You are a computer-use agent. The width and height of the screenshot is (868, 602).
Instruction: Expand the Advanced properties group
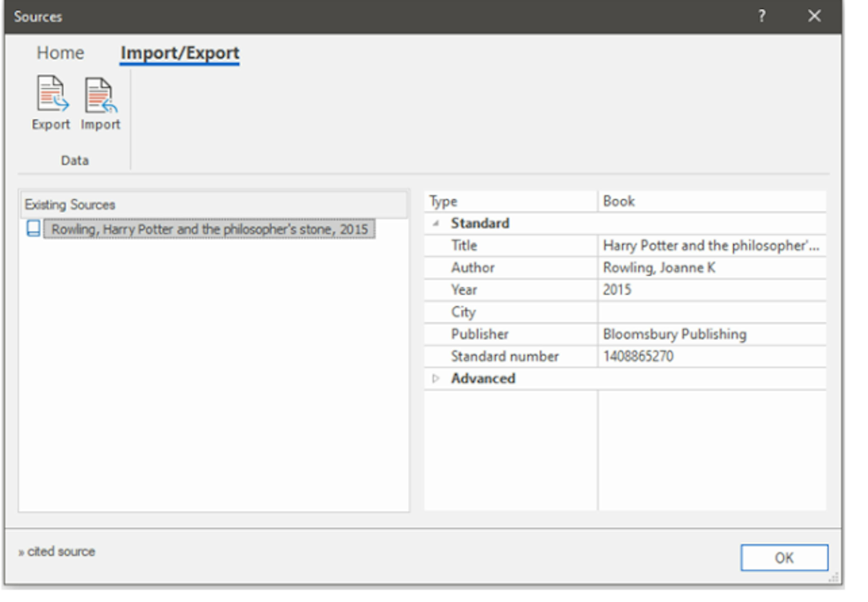436,378
